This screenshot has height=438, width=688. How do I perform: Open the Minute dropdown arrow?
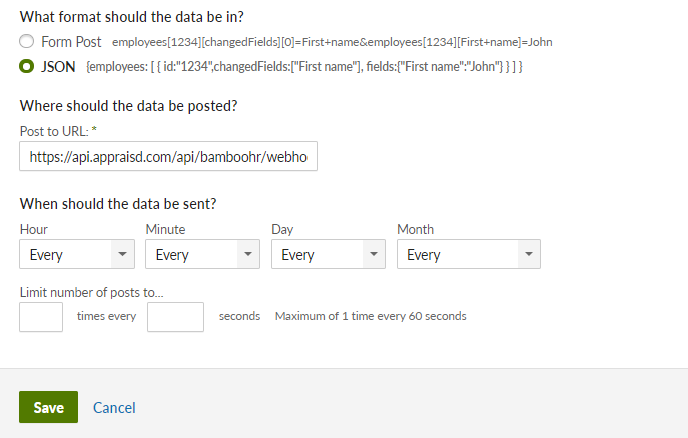[x=248, y=254]
